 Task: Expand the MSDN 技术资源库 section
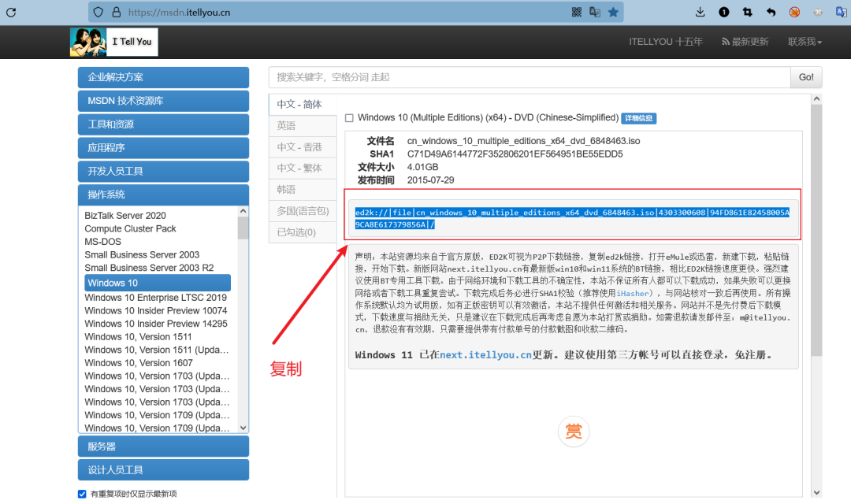163,101
